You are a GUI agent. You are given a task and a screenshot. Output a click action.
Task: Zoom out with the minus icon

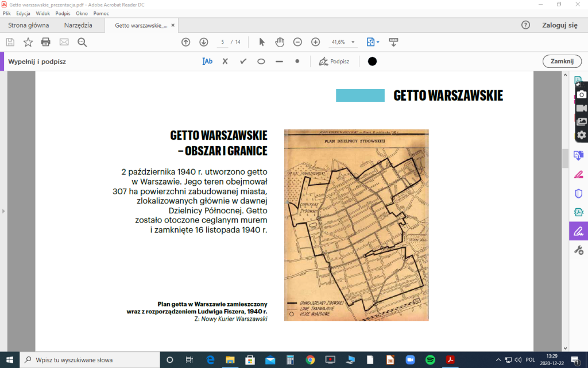coord(297,42)
